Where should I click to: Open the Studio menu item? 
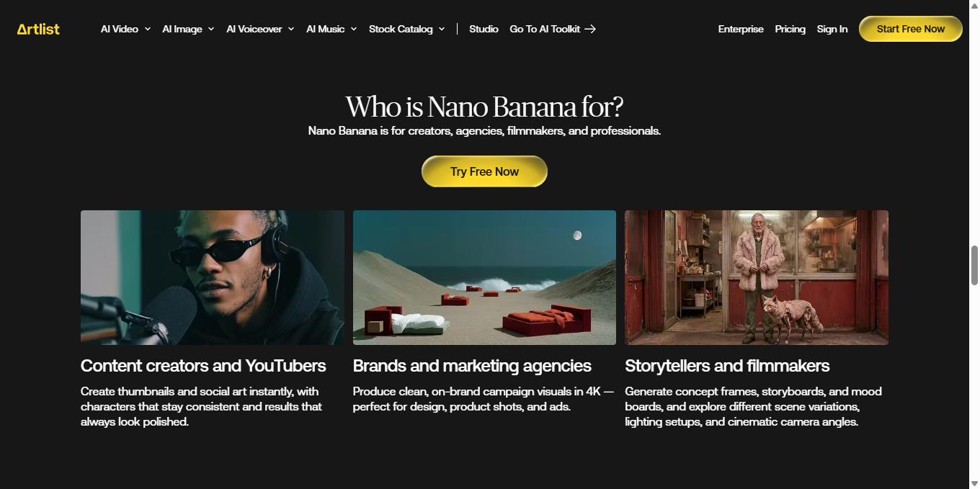pyautogui.click(x=484, y=29)
